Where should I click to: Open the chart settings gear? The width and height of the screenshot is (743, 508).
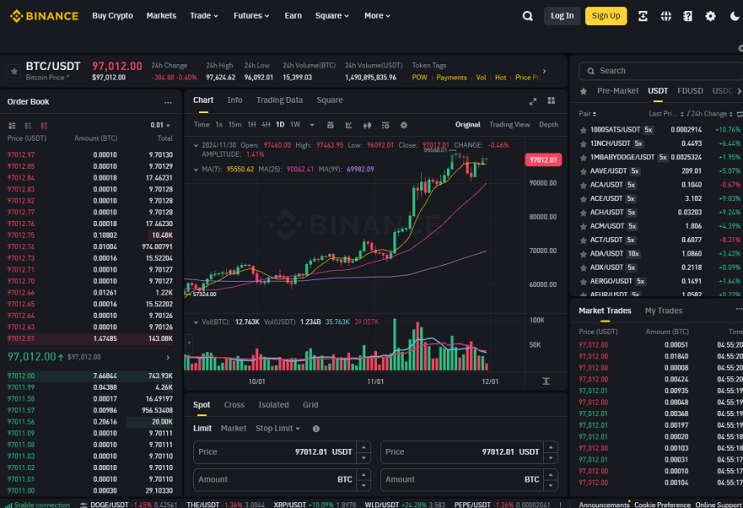pyautogui.click(x=404, y=125)
